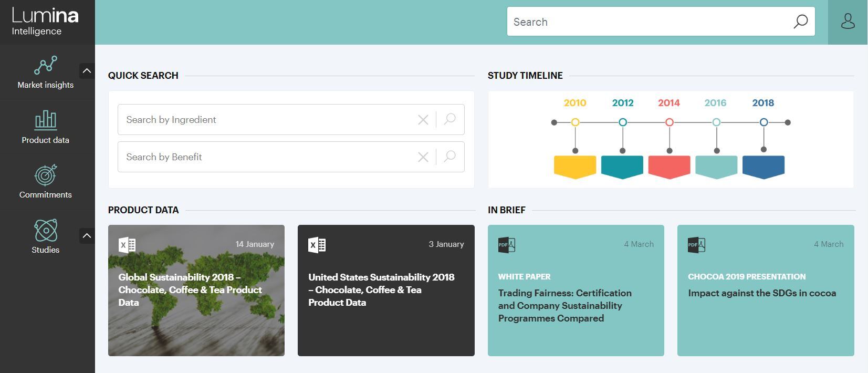This screenshot has width=868, height=373.
Task: Open Product data from the sidebar
Action: point(46,120)
